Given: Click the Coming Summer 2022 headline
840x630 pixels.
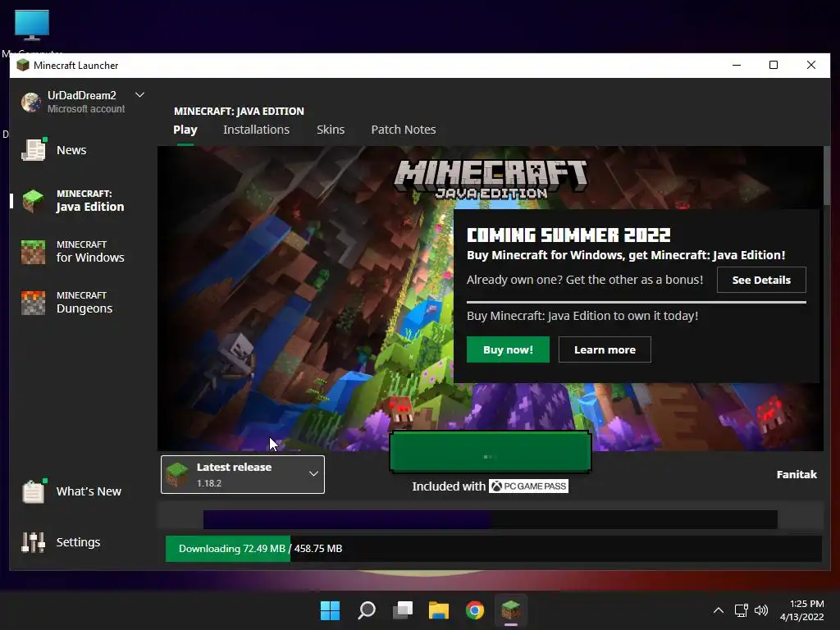Looking at the screenshot, I should (568, 235).
